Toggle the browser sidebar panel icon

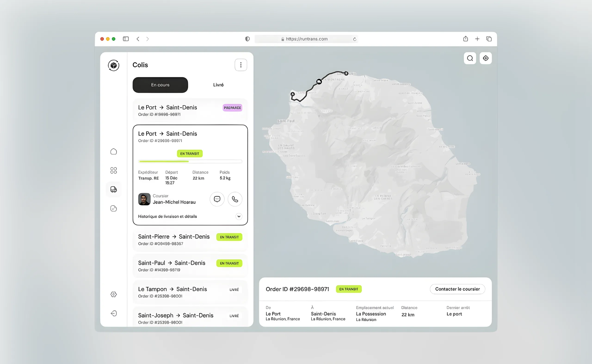[126, 39]
